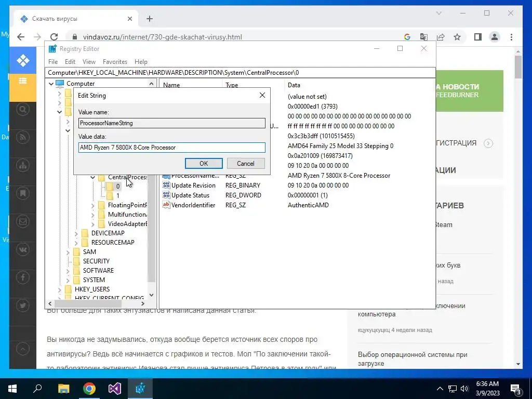Open Google translate icon in address bar
This screenshot has height=399, width=532.
(424, 37)
